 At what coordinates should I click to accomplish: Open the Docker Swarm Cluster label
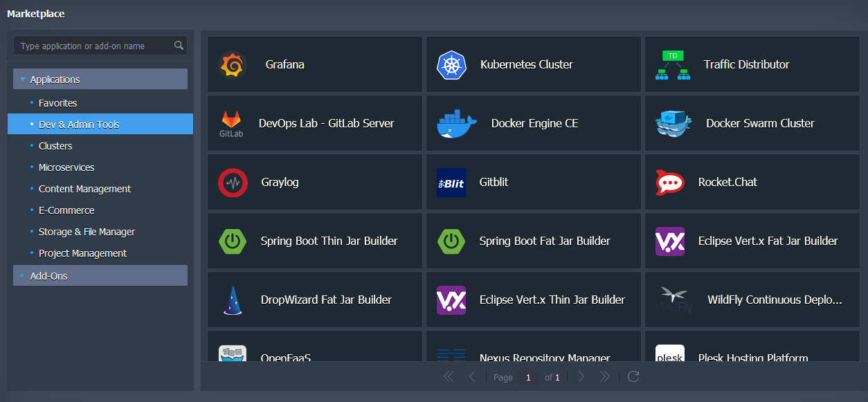[761, 124]
